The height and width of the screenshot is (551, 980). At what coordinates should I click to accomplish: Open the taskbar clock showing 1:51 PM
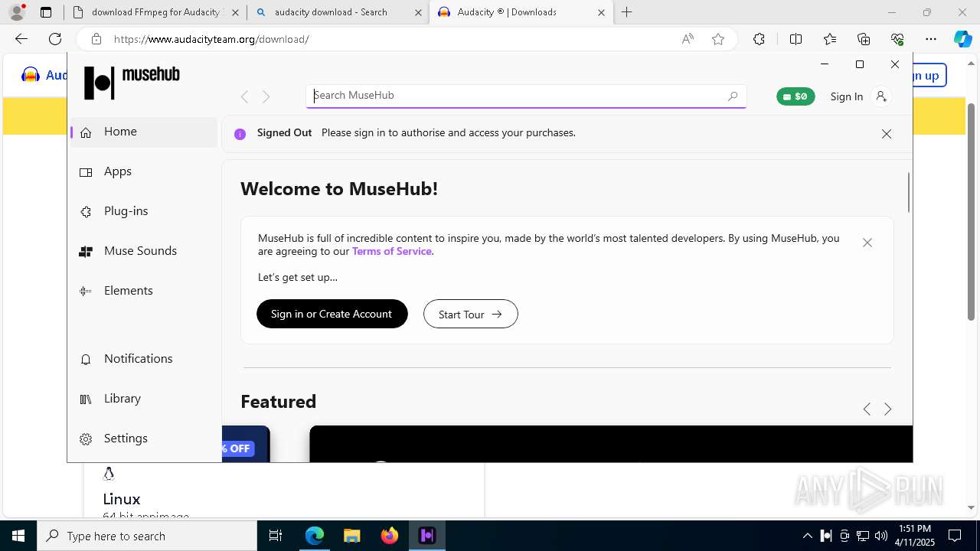coord(915,536)
